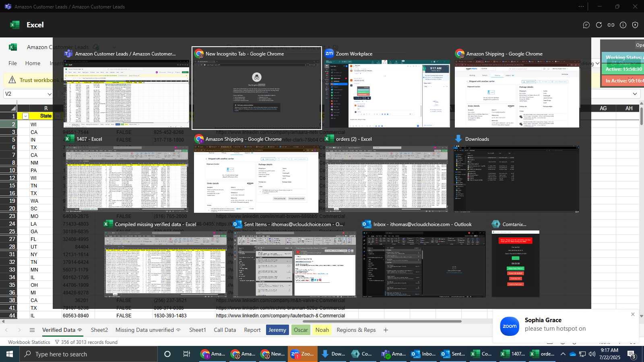This screenshot has width=644, height=362.
Task: Expand the formula bar chevron
Action: click(x=635, y=94)
